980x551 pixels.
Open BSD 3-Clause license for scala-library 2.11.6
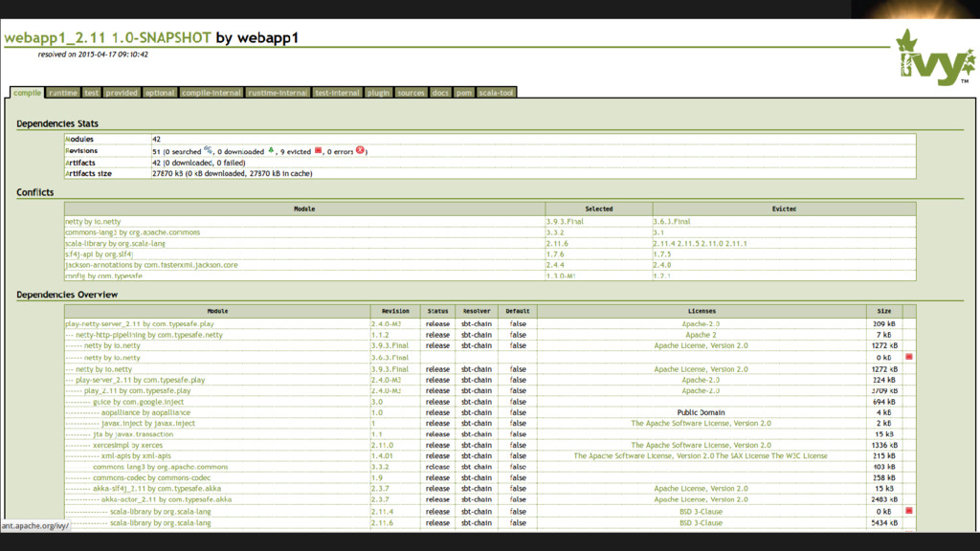tap(701, 523)
